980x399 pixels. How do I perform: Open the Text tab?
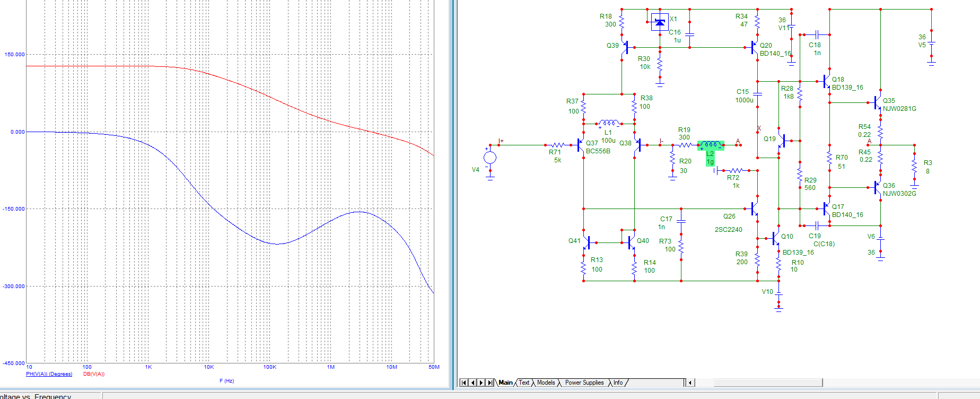pos(524,383)
